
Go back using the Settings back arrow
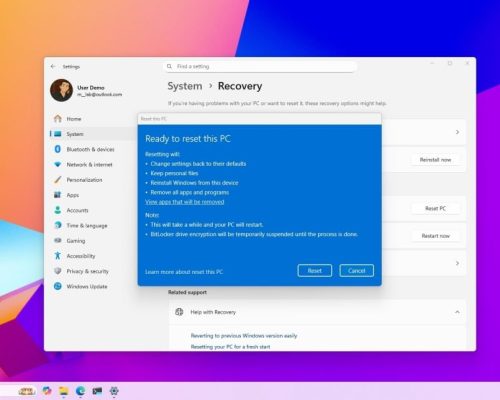coord(53,67)
